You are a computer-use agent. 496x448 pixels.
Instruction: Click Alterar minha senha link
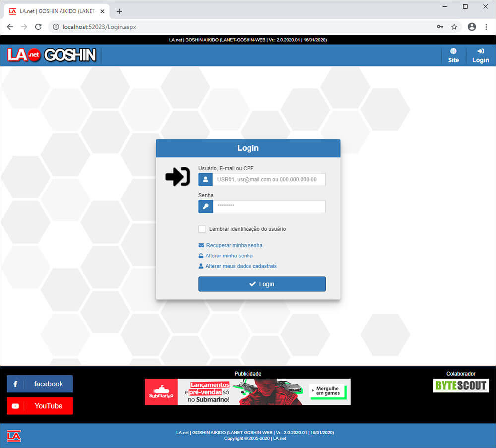(x=229, y=256)
